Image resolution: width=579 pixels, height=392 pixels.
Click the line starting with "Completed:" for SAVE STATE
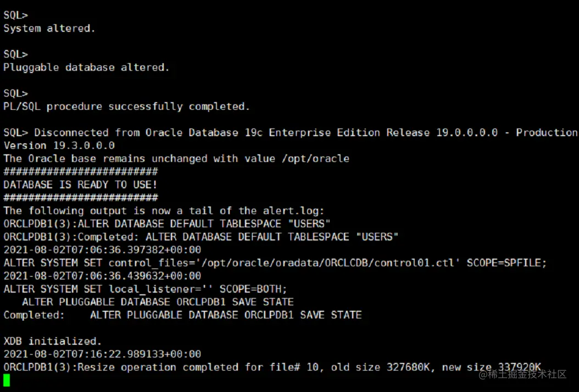point(182,315)
